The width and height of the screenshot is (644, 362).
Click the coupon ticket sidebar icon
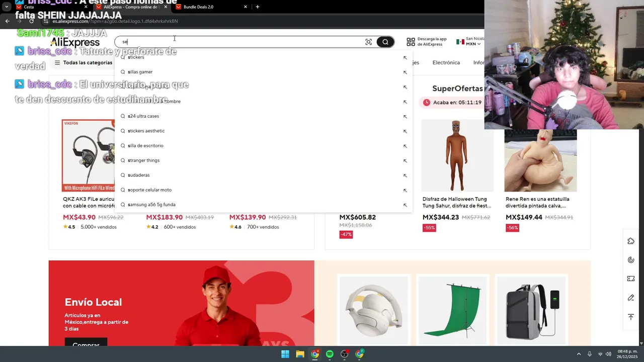click(x=631, y=279)
